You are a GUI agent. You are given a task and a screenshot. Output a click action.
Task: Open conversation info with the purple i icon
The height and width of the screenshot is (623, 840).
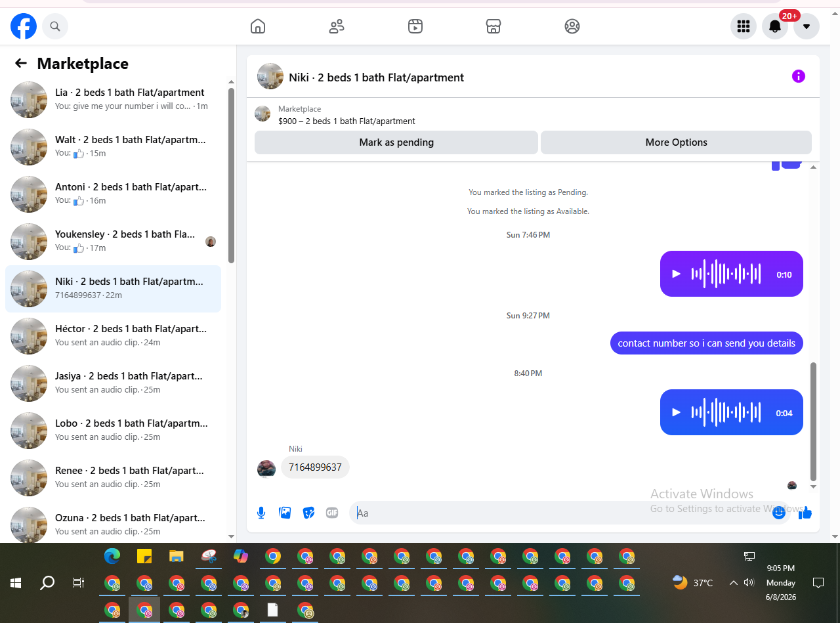(x=799, y=76)
